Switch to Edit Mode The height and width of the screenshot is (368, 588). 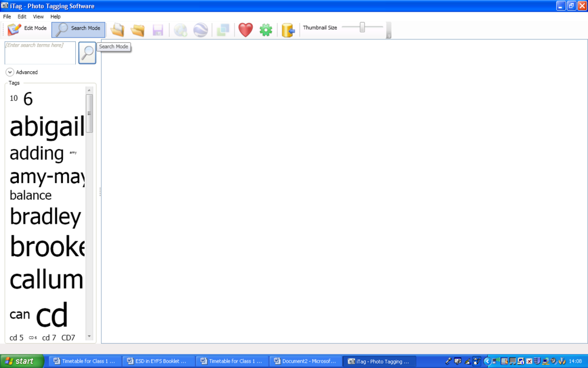click(x=27, y=28)
